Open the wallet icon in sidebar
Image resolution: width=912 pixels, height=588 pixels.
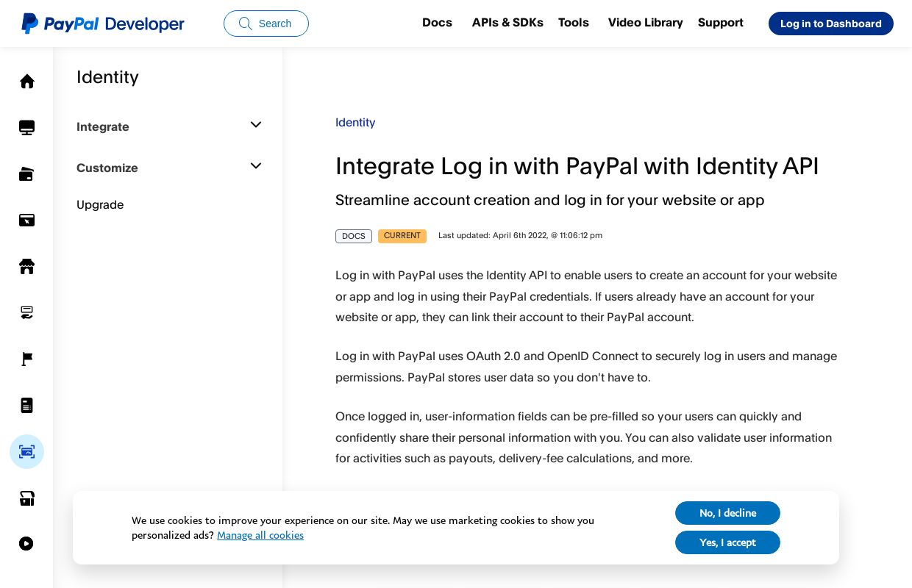coord(27,174)
